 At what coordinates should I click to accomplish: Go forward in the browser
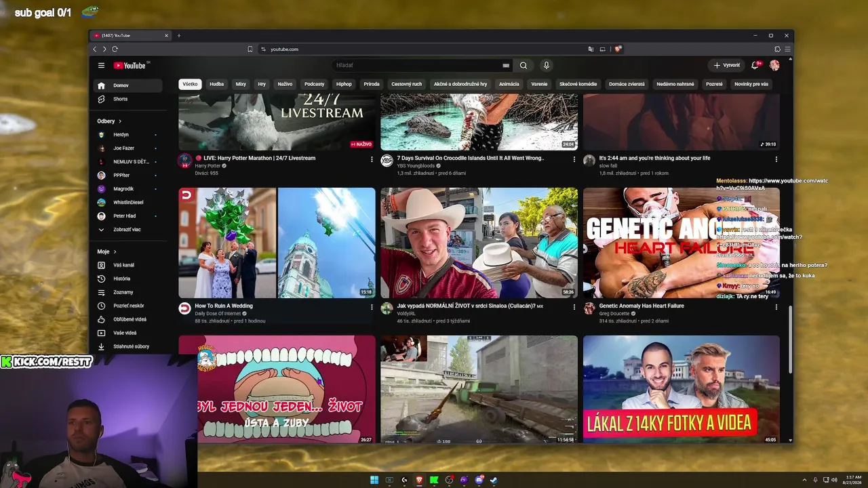pyautogui.click(x=104, y=49)
